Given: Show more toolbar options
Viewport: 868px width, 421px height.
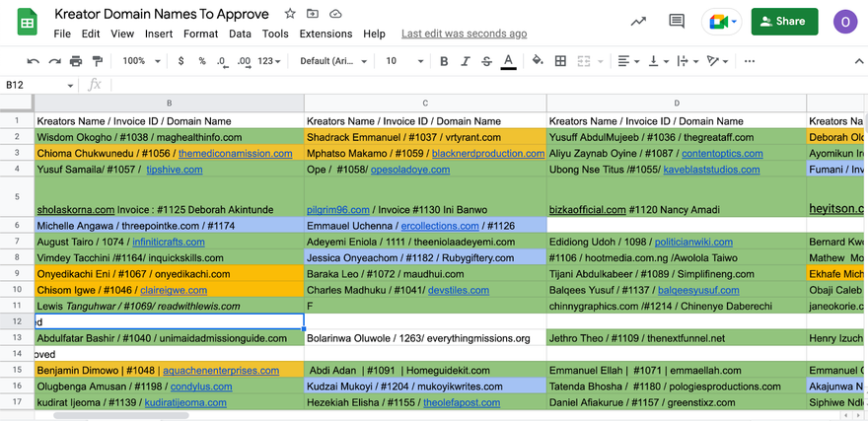Looking at the screenshot, I should [x=750, y=61].
